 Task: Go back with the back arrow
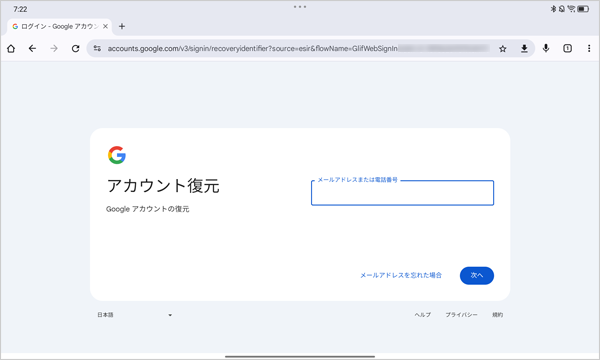(33, 49)
